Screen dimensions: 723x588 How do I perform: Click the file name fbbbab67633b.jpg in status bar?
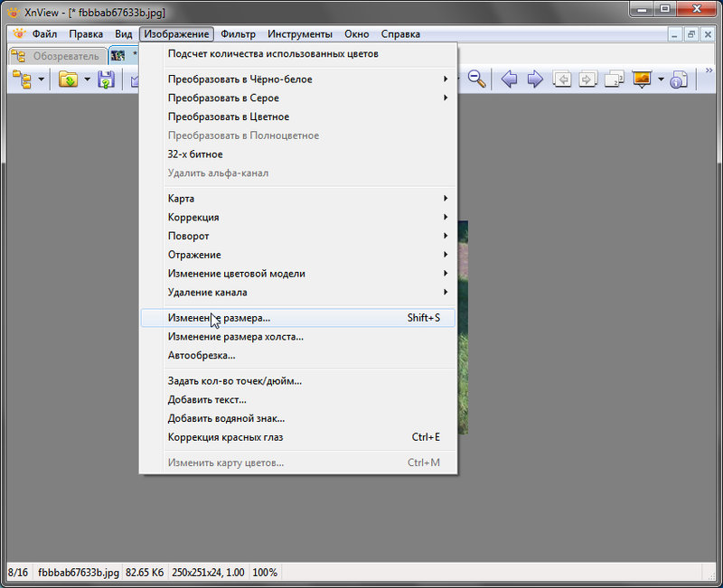pyautogui.click(x=79, y=573)
